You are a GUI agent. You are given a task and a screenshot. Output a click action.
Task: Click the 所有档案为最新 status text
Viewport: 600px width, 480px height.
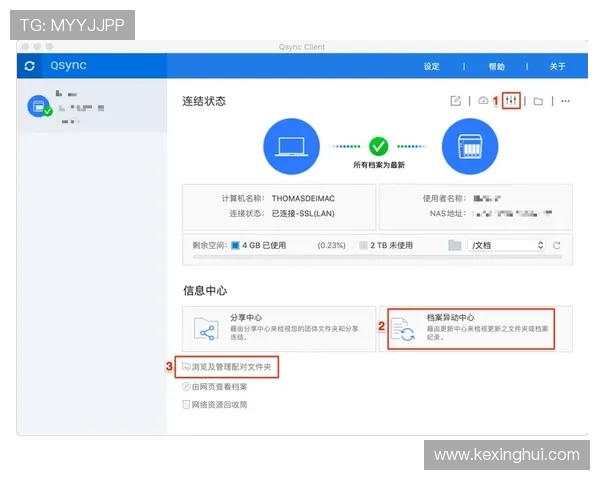click(378, 165)
